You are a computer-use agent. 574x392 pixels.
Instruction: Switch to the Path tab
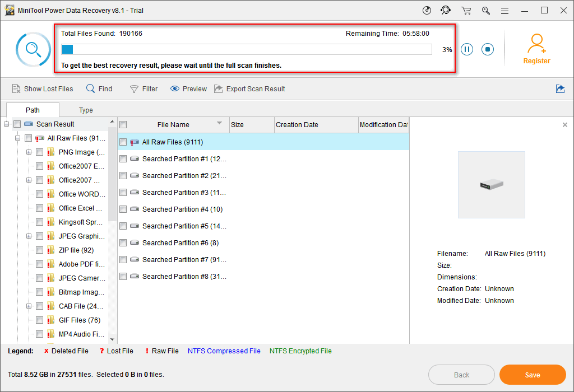[33, 110]
